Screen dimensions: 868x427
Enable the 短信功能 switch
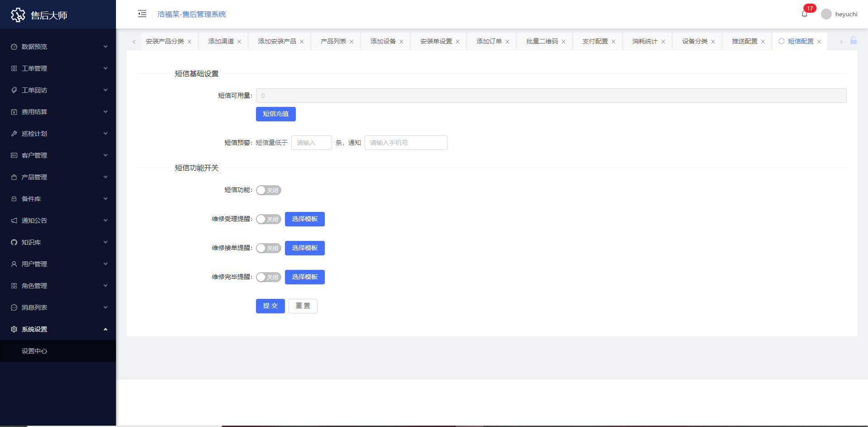268,190
